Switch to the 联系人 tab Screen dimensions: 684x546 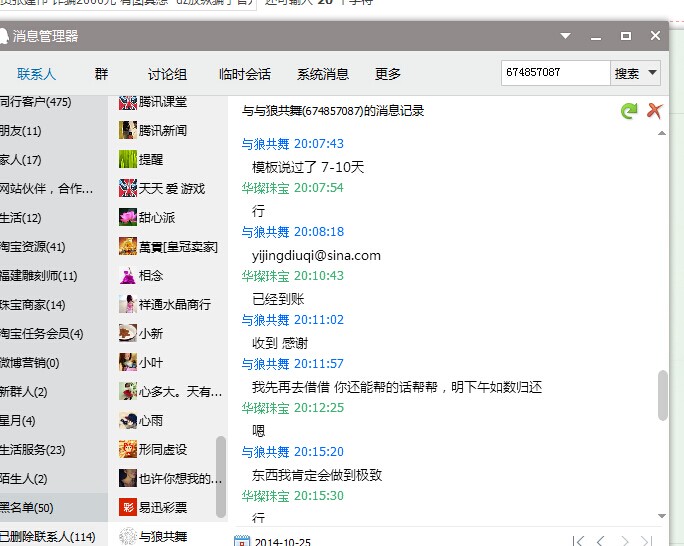(36, 74)
